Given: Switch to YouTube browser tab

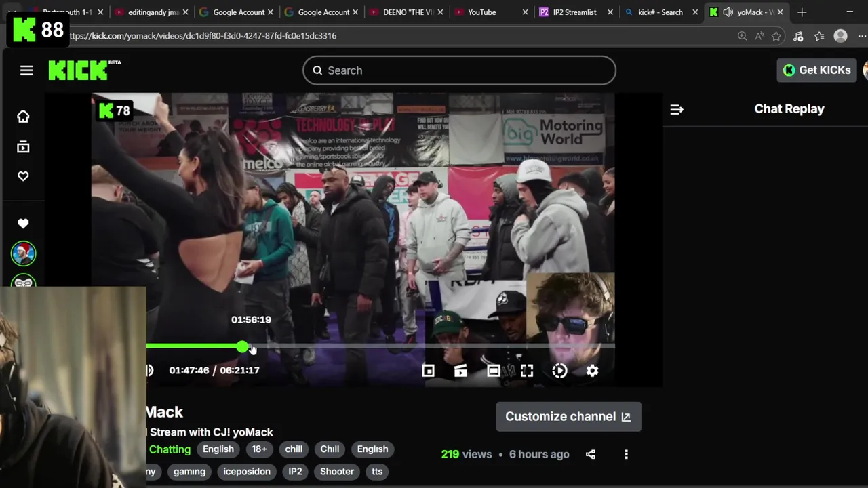Looking at the screenshot, I should 482,12.
